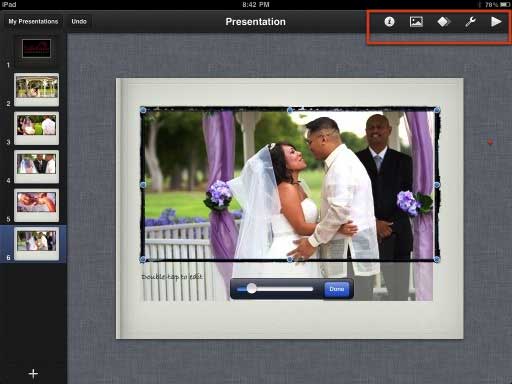Select slide 3 thumbnail
This screenshot has width=512, height=384.
point(37,128)
